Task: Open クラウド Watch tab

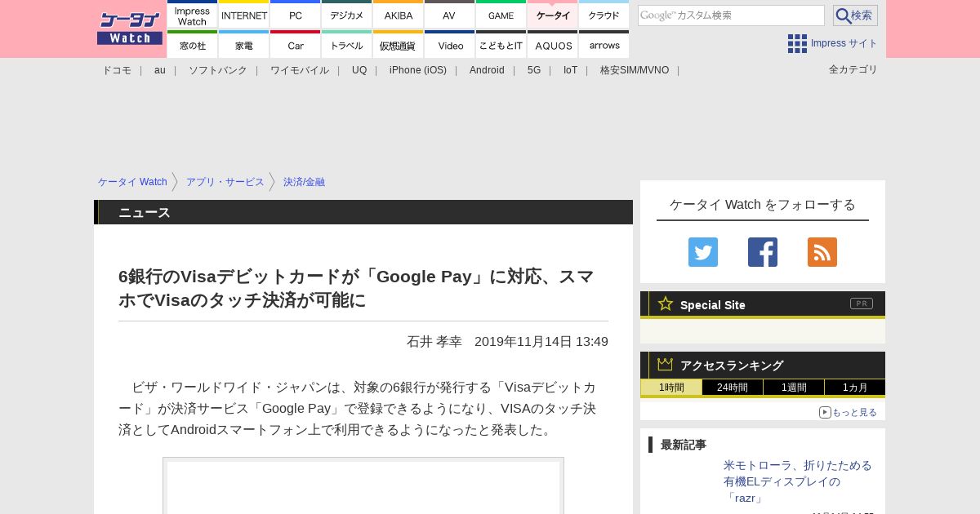Action: (604, 15)
